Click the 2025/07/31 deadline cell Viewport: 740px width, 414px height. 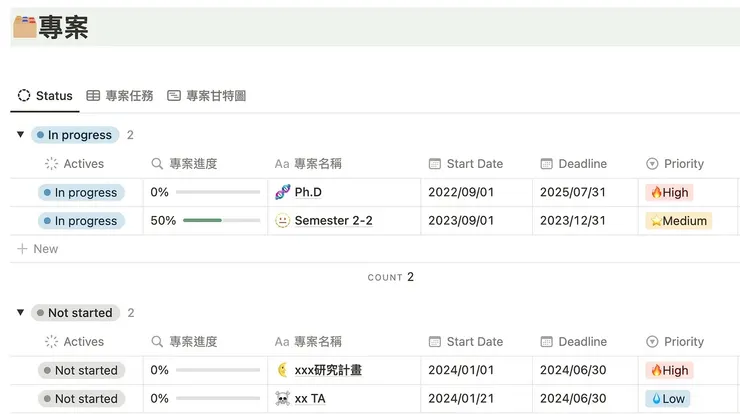573,192
